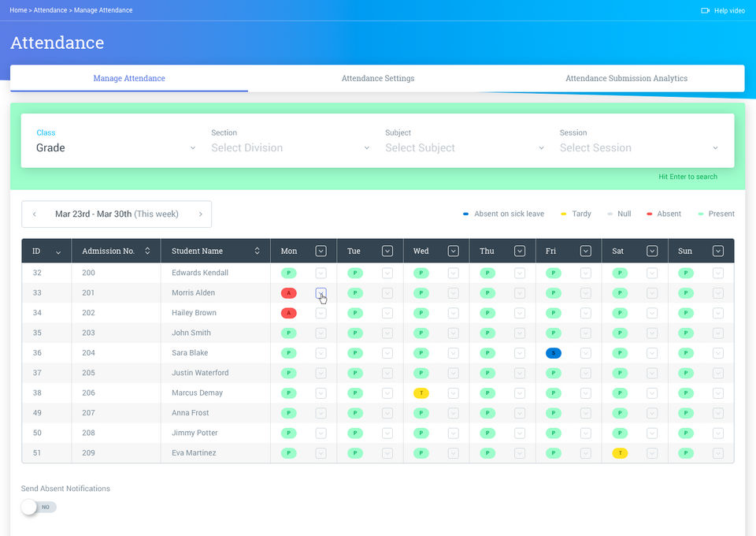
Task: Switch to Attendance Settings tab
Action: click(377, 79)
